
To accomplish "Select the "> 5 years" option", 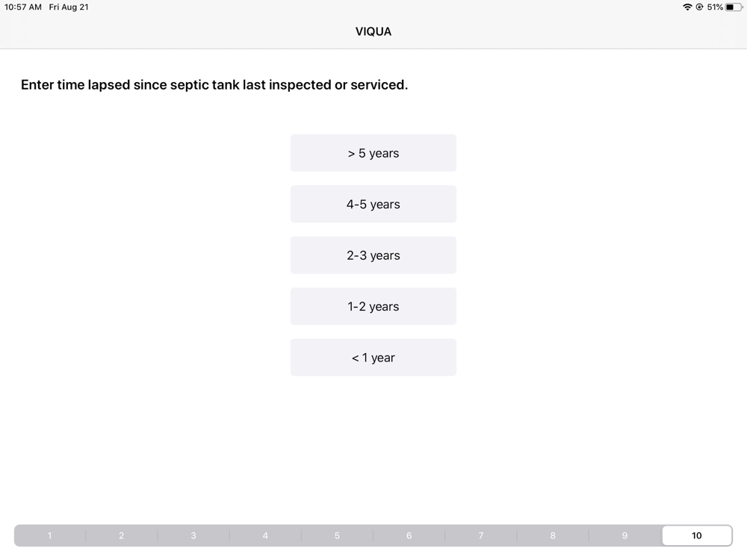I will [x=373, y=153].
